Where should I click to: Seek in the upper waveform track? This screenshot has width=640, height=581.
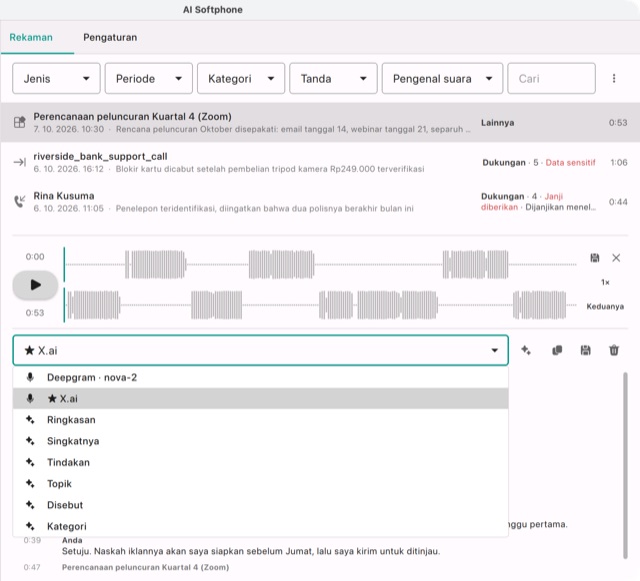(x=320, y=265)
